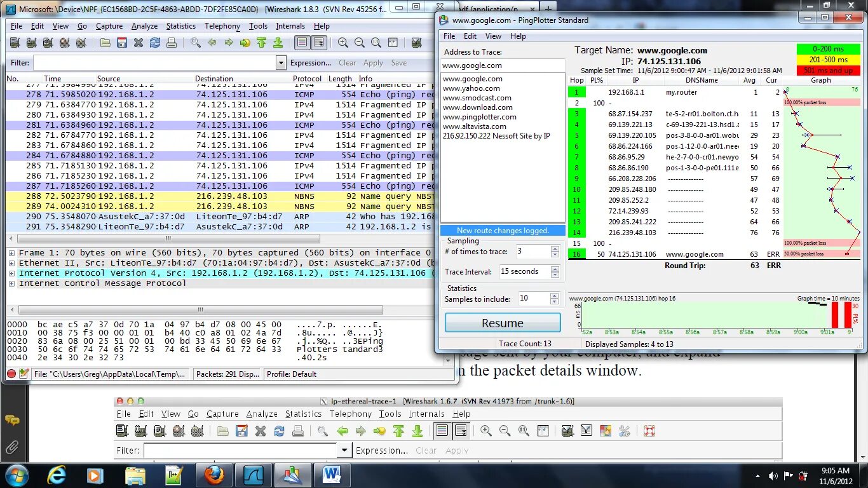The height and width of the screenshot is (488, 868).
Task: Decrease the Trace Interval value
Action: (x=555, y=275)
